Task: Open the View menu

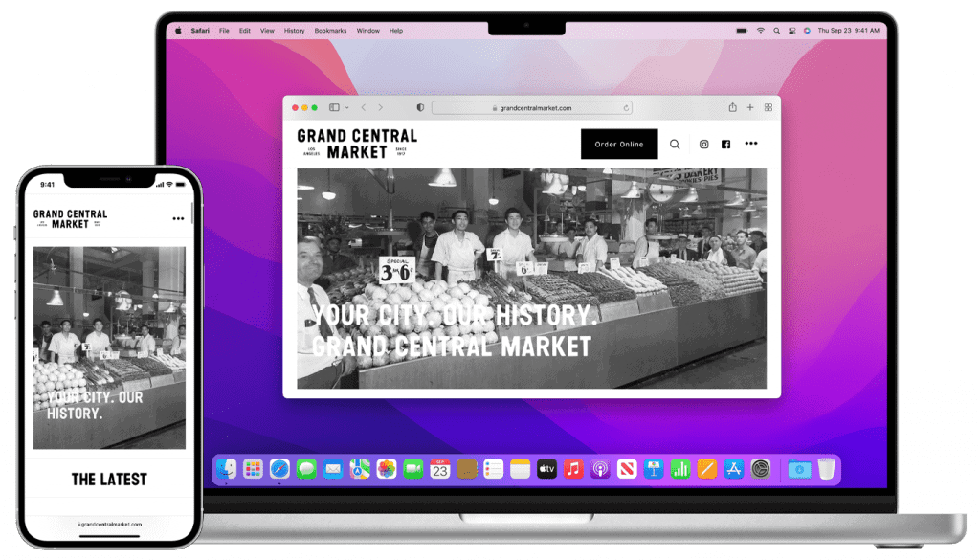Action: tap(267, 30)
